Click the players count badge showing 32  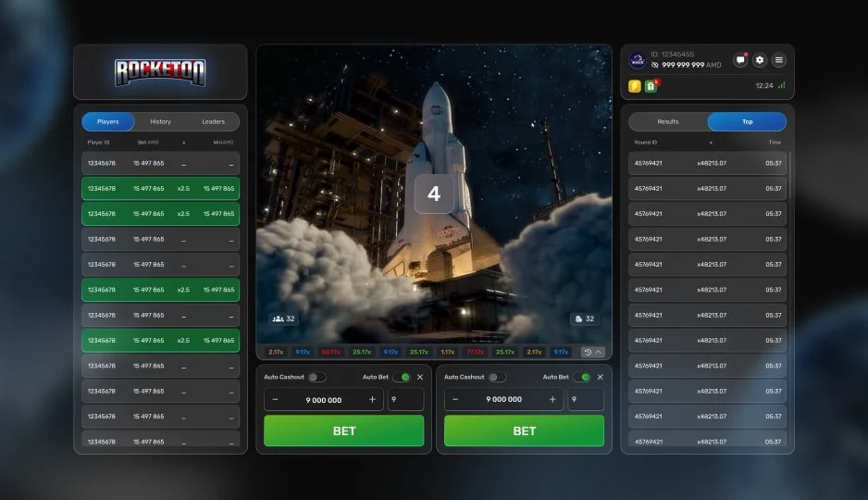(283, 319)
